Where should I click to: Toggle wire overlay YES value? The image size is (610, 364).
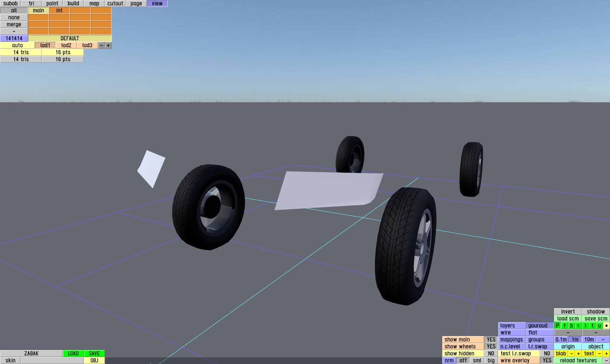547,361
